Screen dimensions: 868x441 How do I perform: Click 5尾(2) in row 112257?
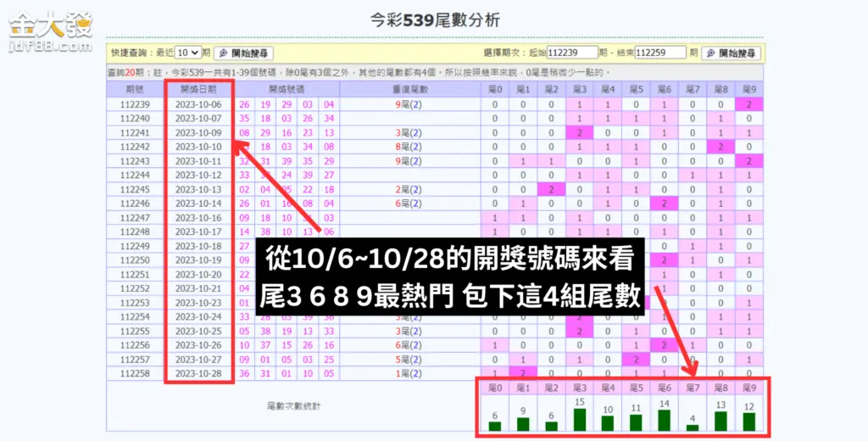coord(409,360)
